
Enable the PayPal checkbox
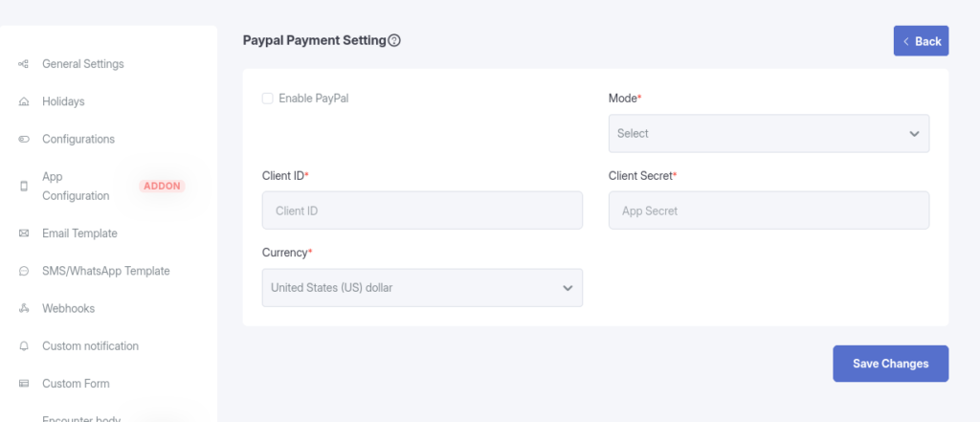(268, 98)
